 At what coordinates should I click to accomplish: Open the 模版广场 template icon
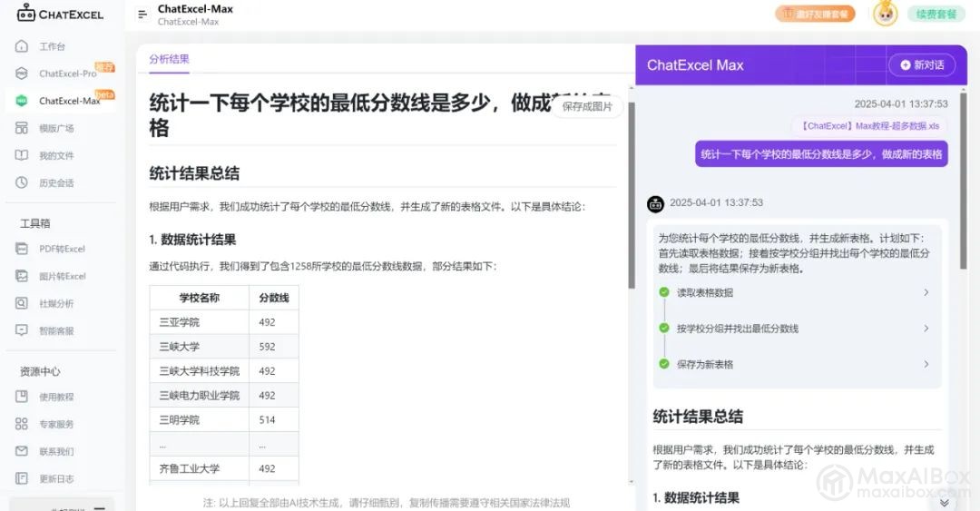tap(22, 128)
